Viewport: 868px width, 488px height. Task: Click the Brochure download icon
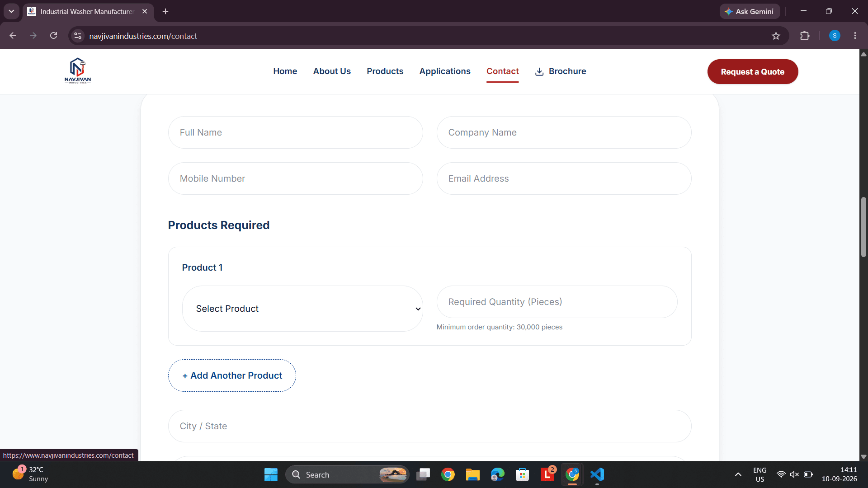tap(539, 72)
